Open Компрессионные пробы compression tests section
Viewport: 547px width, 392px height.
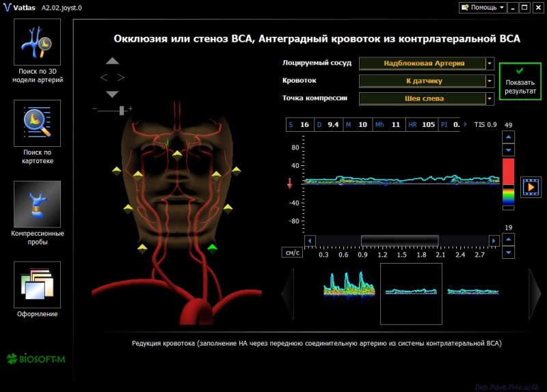(37, 204)
